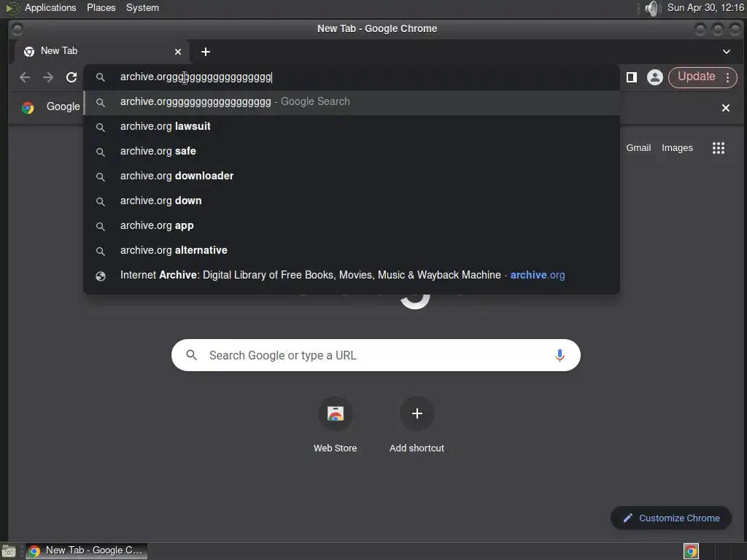Open Chrome three-dot menu

coord(727,77)
